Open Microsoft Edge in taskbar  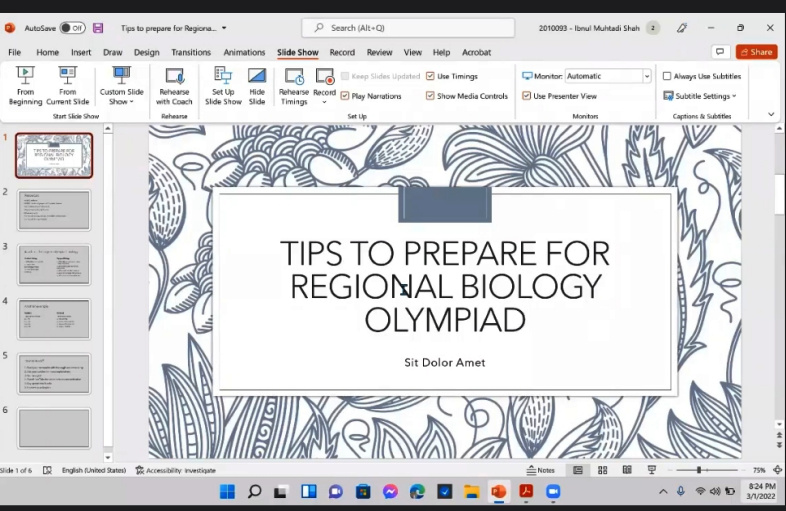click(417, 491)
